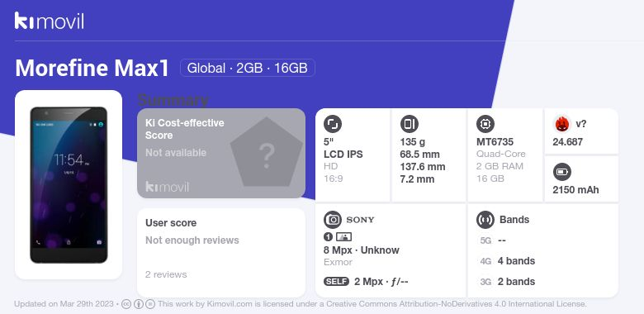Click the 137.6 mm height value
This screenshot has width=644, height=314.
tap(423, 166)
